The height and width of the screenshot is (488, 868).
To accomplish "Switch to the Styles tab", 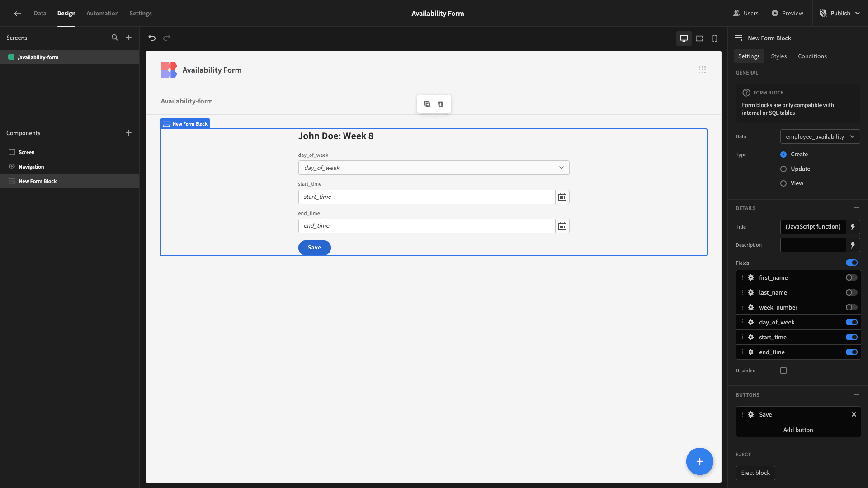I will 778,56.
